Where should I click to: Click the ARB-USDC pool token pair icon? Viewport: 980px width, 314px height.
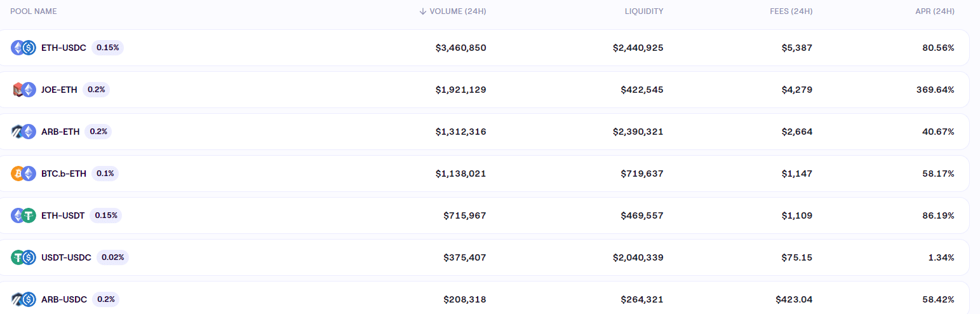23,299
